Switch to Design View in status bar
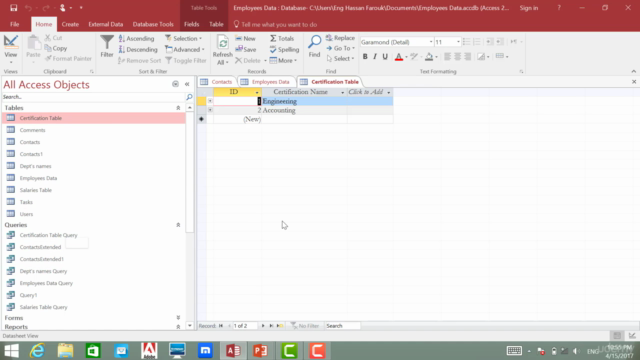This screenshot has width=640, height=360. point(632,336)
